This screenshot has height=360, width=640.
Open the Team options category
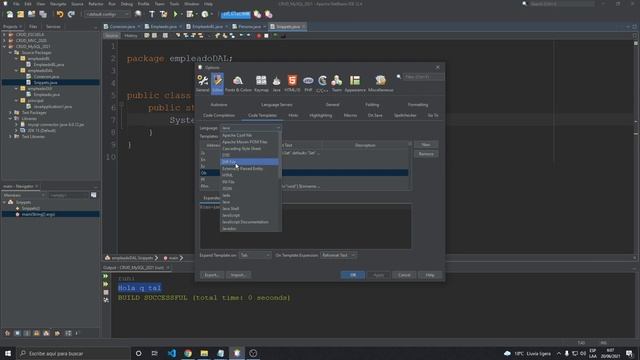pos(337,84)
